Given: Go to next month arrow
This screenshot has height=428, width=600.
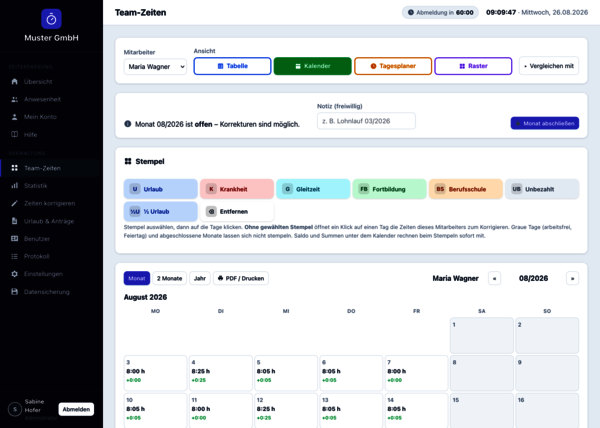Looking at the screenshot, I should coord(572,278).
